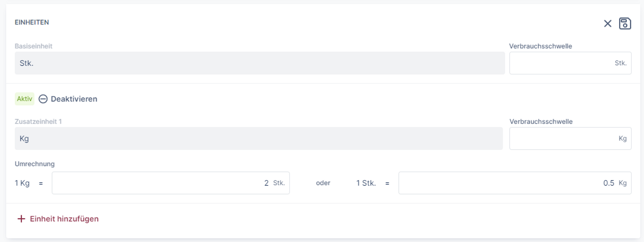Save the unit settings via disk icon
The width and height of the screenshot is (644, 242).
(625, 23)
